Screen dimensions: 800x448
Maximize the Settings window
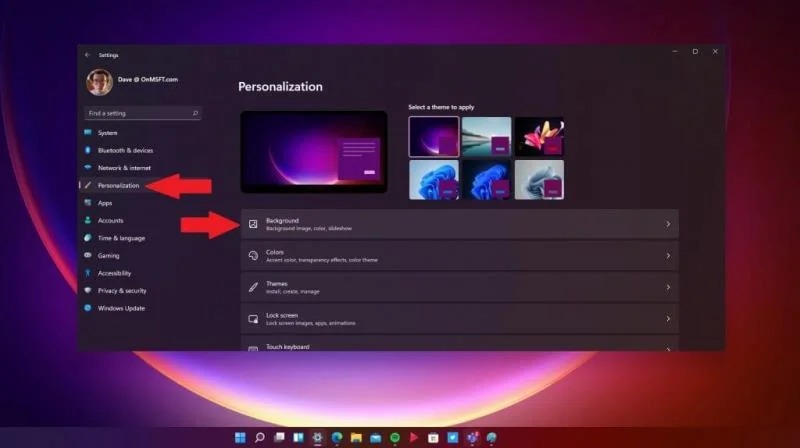tap(695, 52)
